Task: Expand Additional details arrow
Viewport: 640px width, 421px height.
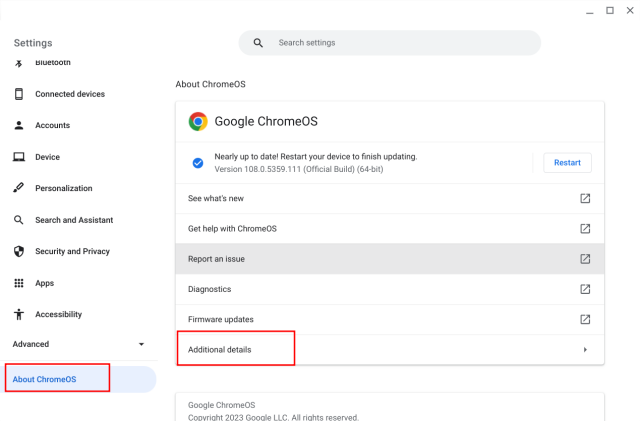Action: click(585, 350)
